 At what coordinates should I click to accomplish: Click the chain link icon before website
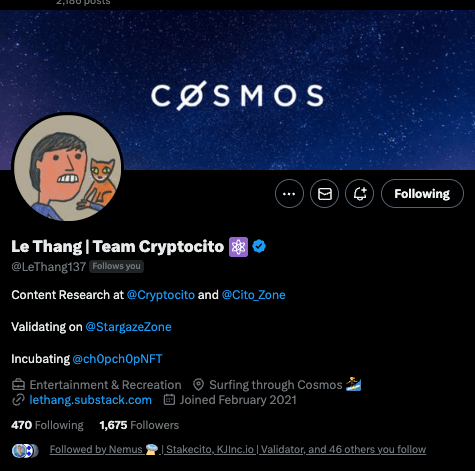[18, 400]
